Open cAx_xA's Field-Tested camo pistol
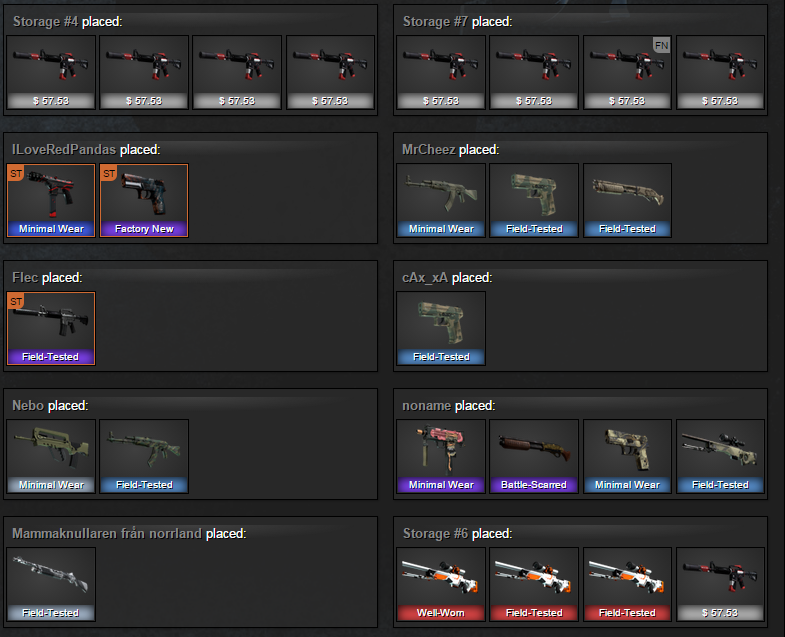The image size is (785, 637). [x=441, y=329]
